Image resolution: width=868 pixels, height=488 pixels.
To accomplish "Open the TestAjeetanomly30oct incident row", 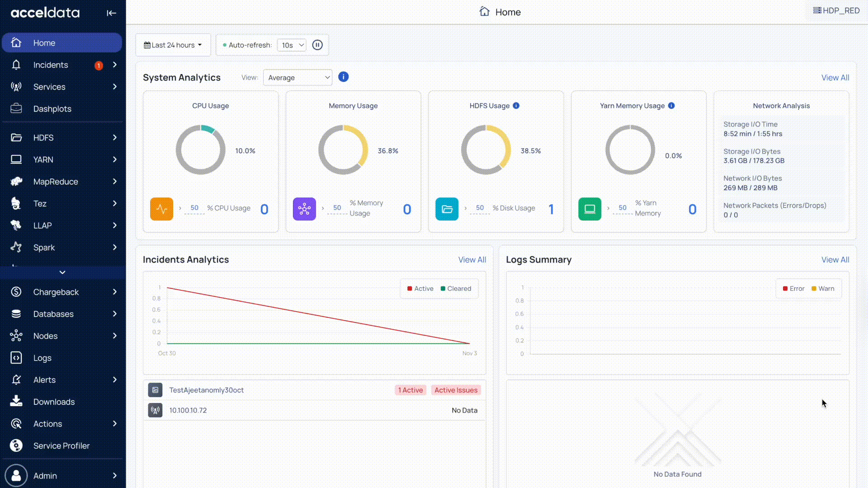I will click(206, 390).
